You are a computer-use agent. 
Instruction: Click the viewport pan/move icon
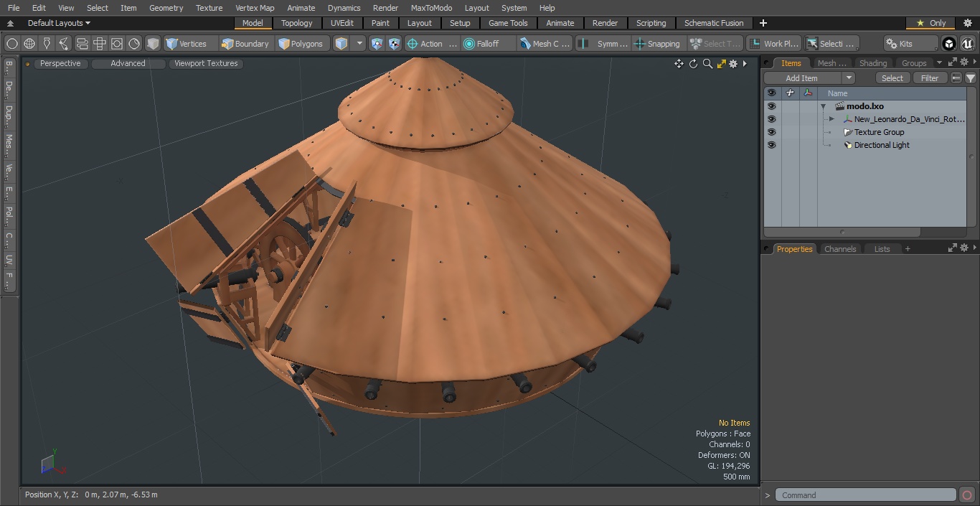tap(679, 64)
